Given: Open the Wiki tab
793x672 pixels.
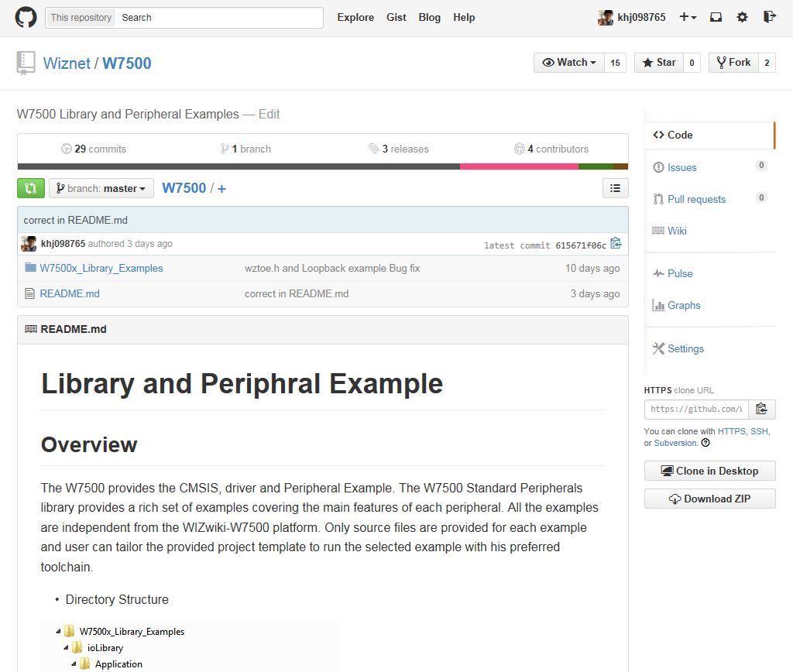Looking at the screenshot, I should click(677, 231).
